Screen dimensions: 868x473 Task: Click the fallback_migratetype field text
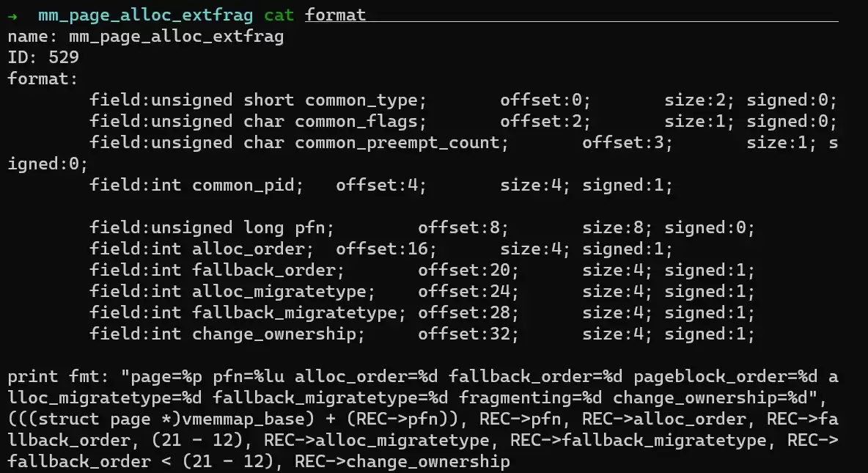tap(248, 313)
